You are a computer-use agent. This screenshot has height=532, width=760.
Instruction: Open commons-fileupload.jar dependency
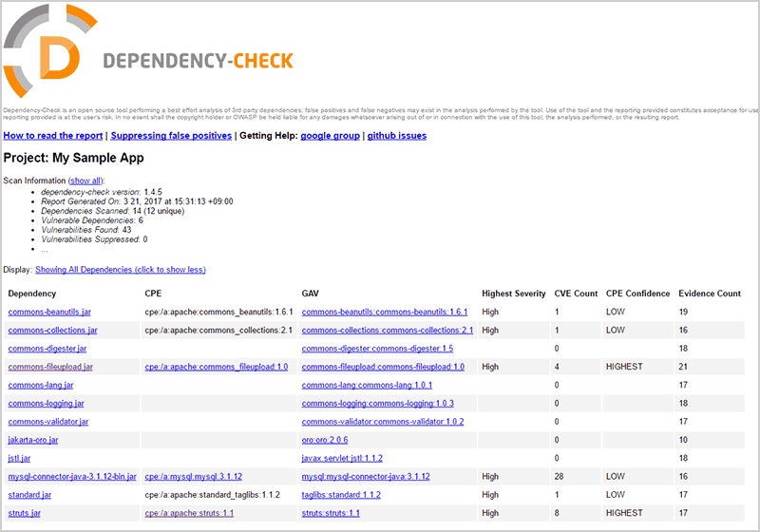coord(50,368)
